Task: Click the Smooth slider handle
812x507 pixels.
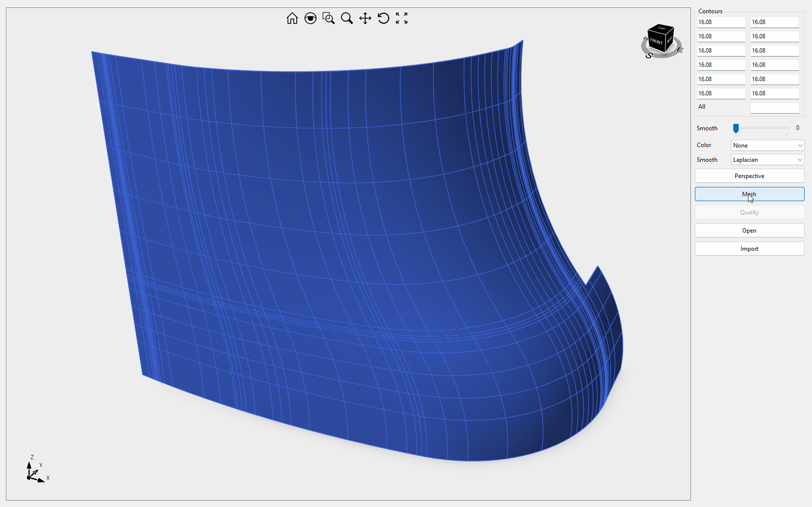Action: click(x=736, y=128)
